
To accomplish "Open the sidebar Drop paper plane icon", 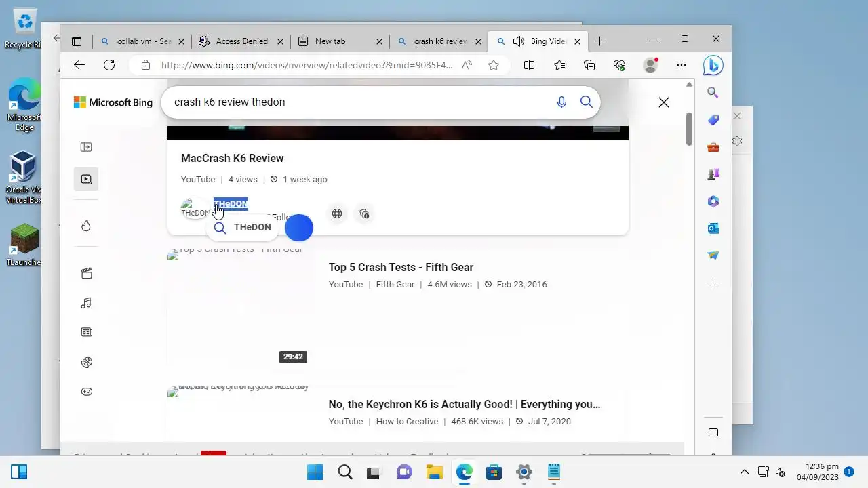I will coord(713,256).
